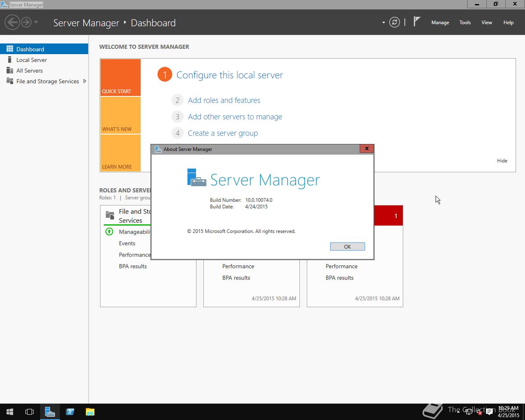Image resolution: width=525 pixels, height=420 pixels.
Task: Click the build date 4/24/2015
Action: click(x=256, y=206)
